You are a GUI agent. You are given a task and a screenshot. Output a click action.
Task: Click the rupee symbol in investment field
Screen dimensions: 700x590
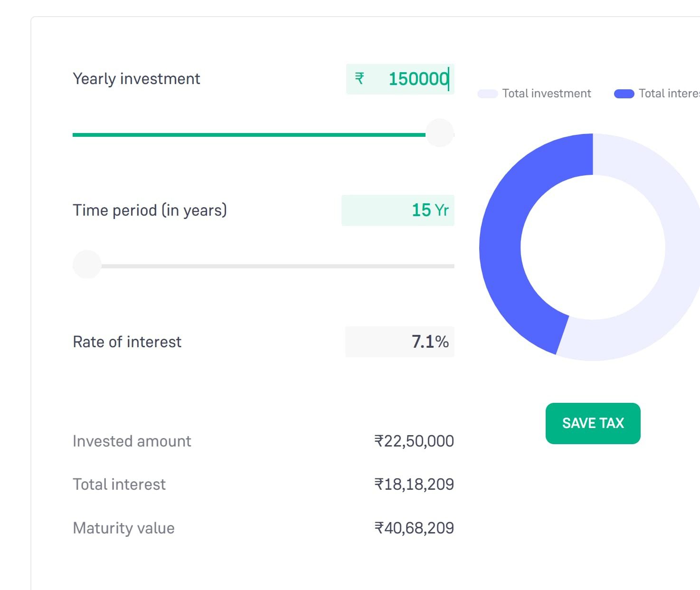(359, 78)
